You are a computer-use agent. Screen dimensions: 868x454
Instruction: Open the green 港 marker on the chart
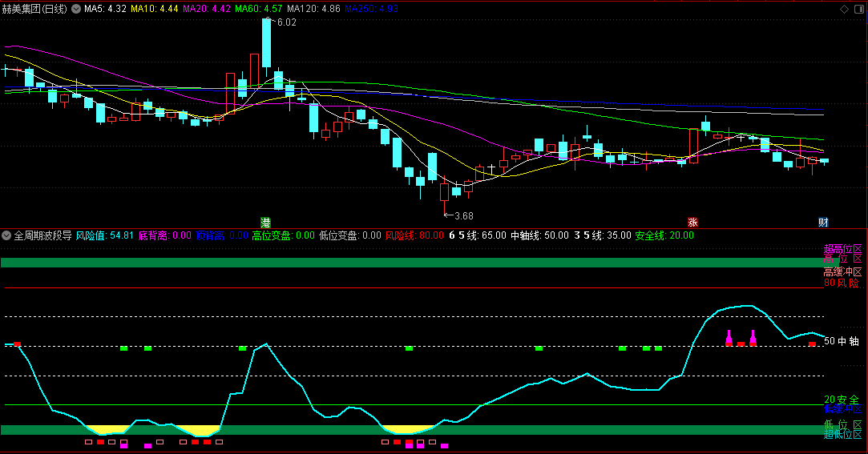[266, 223]
